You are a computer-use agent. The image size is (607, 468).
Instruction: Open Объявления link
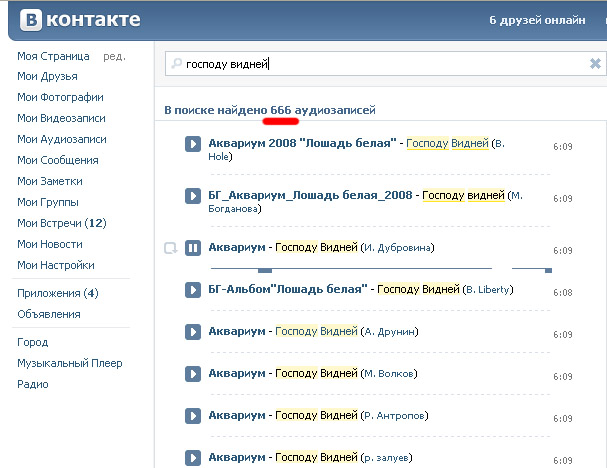tap(49, 314)
